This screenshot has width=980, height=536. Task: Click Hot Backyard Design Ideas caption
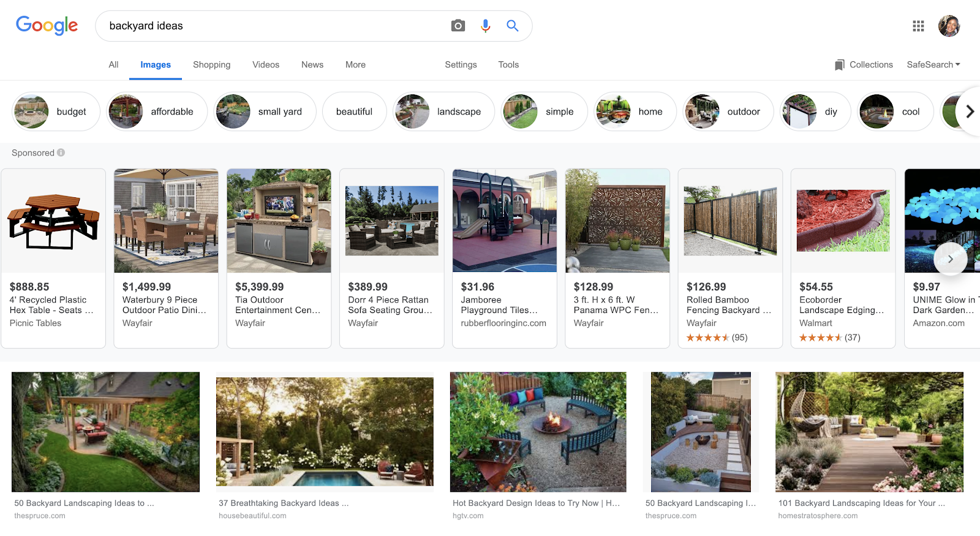537,503
